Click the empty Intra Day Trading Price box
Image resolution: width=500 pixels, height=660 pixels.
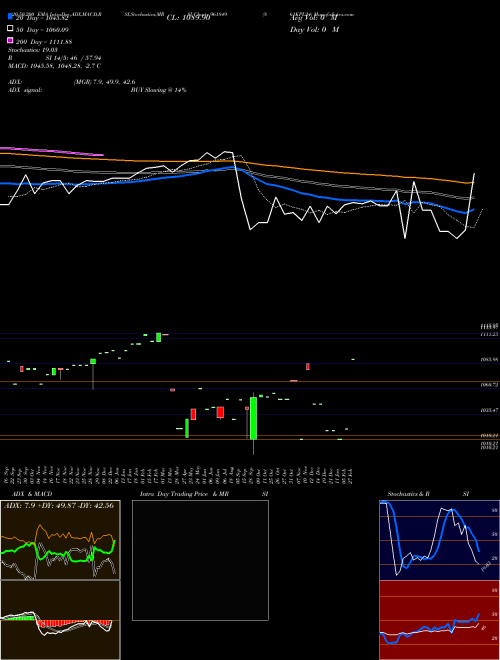pos(200,560)
